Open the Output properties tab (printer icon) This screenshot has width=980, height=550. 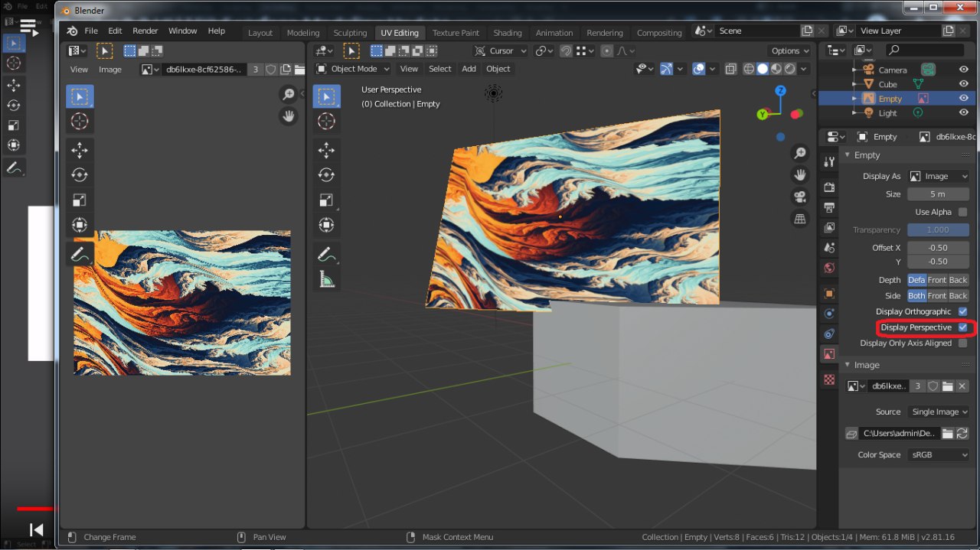coord(829,207)
